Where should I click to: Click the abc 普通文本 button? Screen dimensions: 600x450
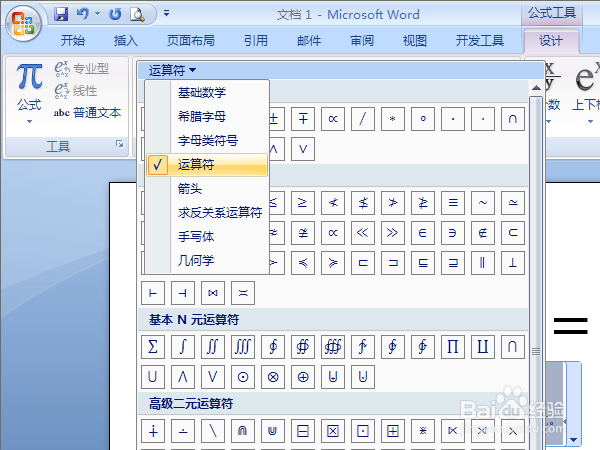[x=87, y=112]
